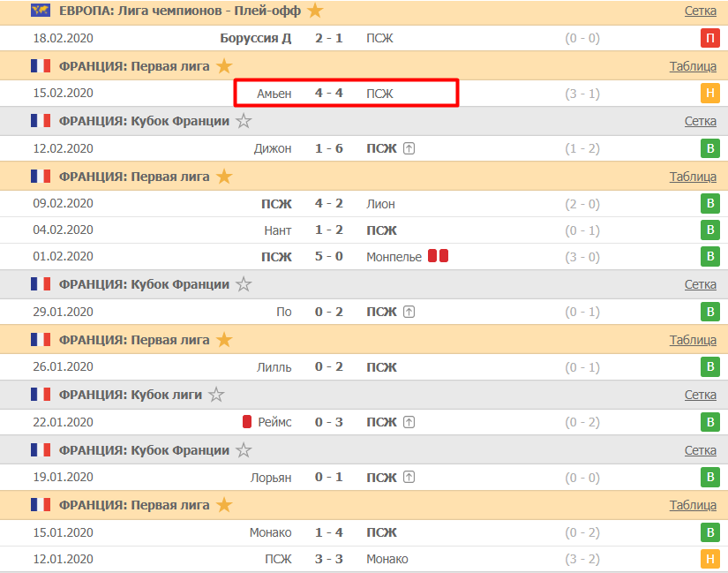
Task: Click the green В badge on Лилль row
Action: [x=709, y=366]
